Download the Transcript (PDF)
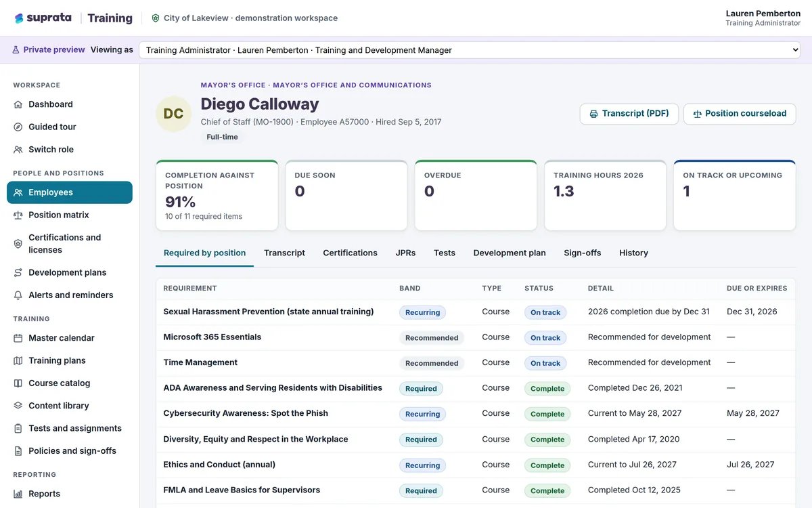Viewport: 812px width, 508px height. 629,114
